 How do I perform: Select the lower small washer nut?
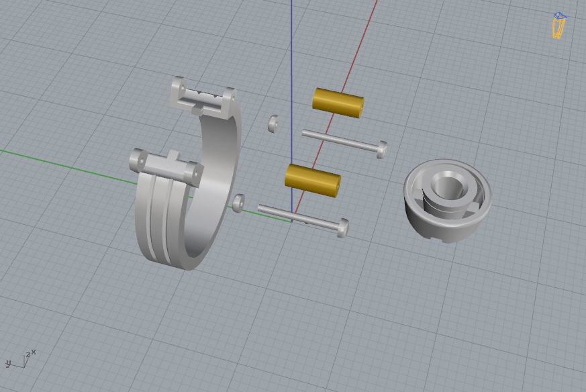pyautogui.click(x=238, y=203)
